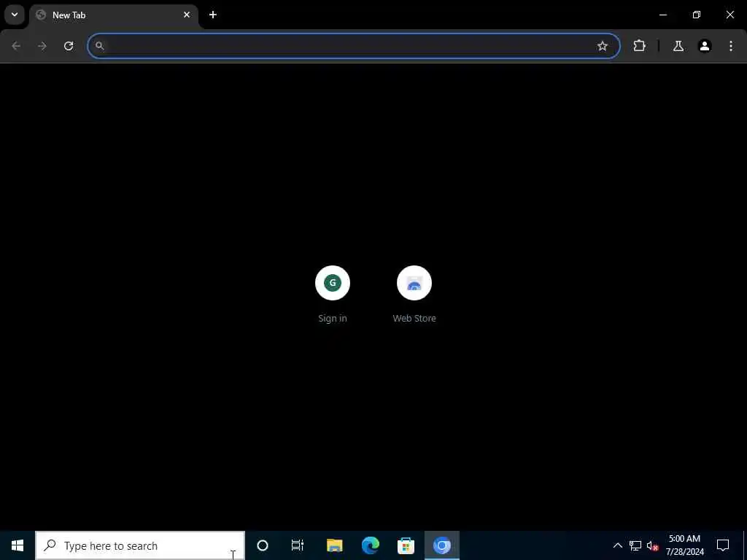Screen dimensions: 747x560
Task: Open the Sign in shortcut tile
Action: [333, 295]
